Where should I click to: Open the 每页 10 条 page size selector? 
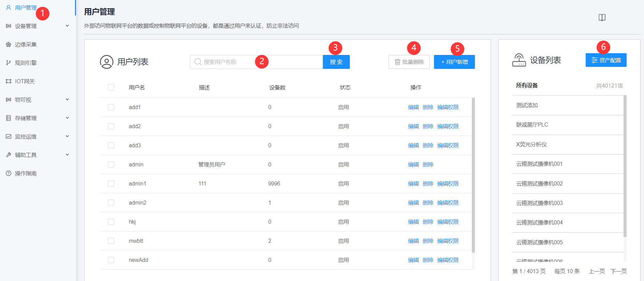pyautogui.click(x=567, y=271)
